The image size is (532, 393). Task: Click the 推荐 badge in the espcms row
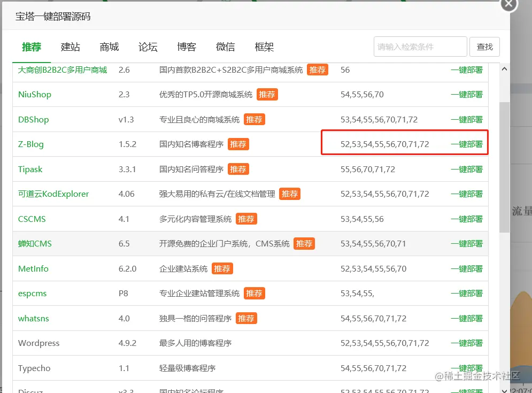point(254,293)
